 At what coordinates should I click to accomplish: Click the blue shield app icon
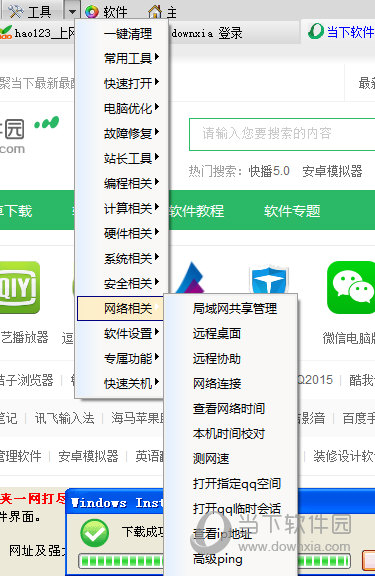(269, 280)
